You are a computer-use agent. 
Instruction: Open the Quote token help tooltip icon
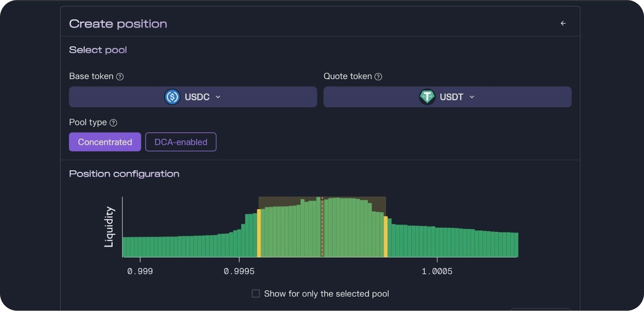(378, 77)
